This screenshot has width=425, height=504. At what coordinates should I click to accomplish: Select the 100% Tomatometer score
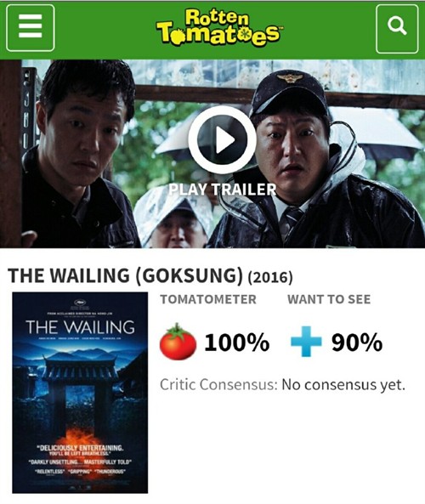237,342
